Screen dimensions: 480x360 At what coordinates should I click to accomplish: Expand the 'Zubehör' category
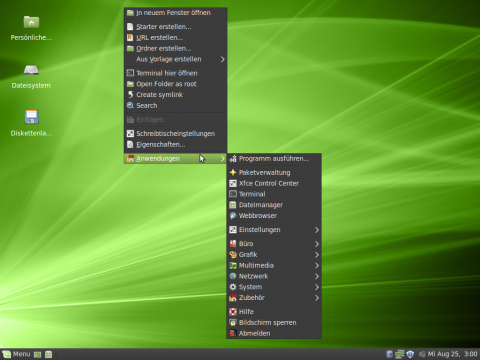click(274, 298)
